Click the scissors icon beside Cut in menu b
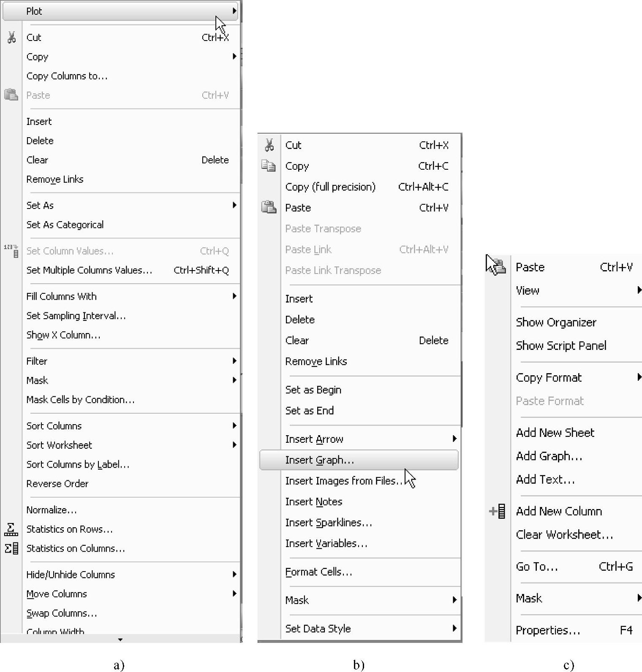This screenshot has width=642, height=672. 269,145
